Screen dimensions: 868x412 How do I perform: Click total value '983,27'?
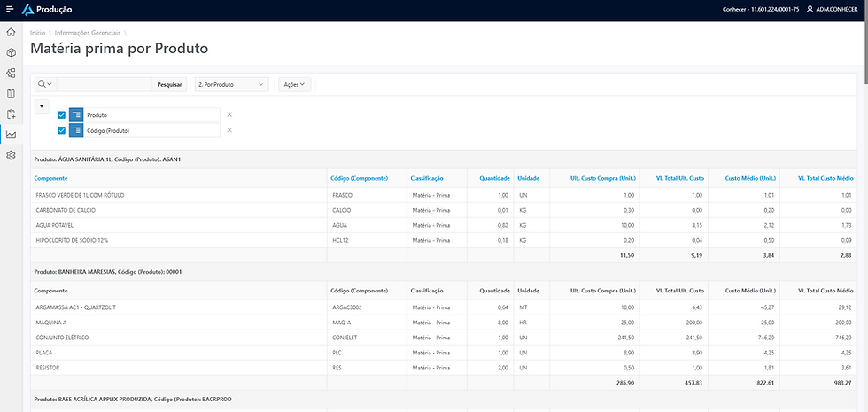(844, 383)
